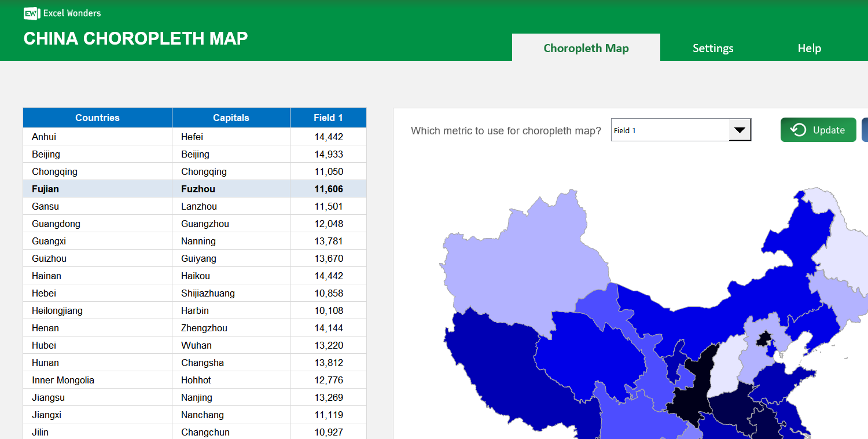Click the Capitals column header

pyautogui.click(x=230, y=118)
